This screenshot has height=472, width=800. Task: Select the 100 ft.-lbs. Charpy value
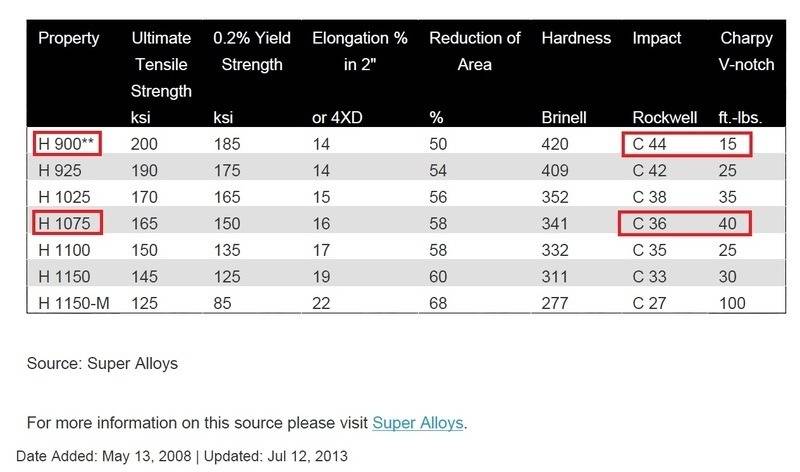click(x=732, y=301)
